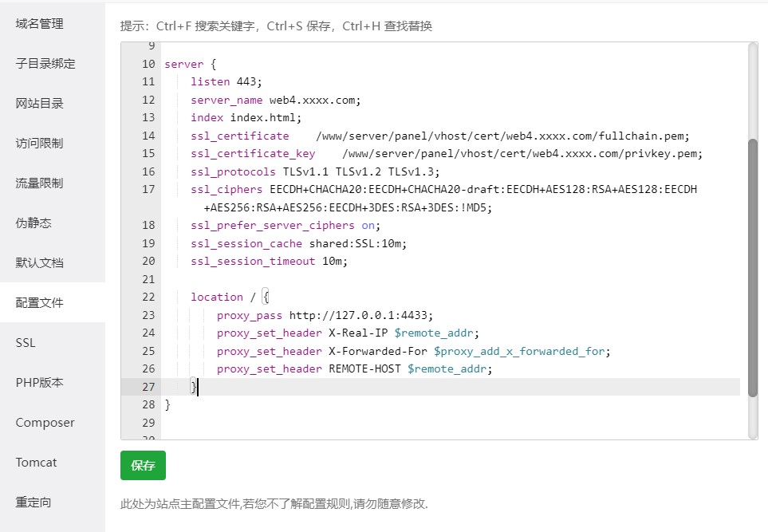Select the Tomcat sidebar item
The height and width of the screenshot is (532, 768).
[x=37, y=463]
